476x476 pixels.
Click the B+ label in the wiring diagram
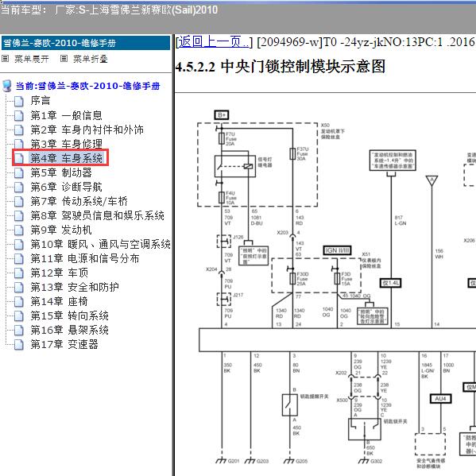(222, 115)
